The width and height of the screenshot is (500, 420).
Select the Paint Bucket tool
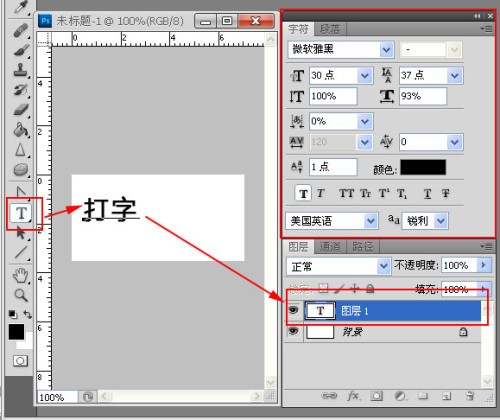tap(21, 130)
